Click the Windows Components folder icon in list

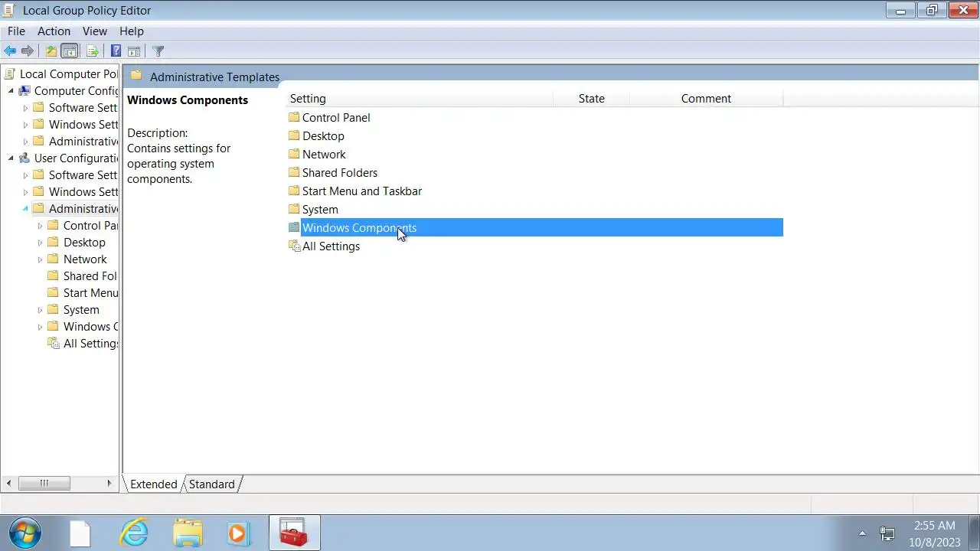pyautogui.click(x=294, y=227)
